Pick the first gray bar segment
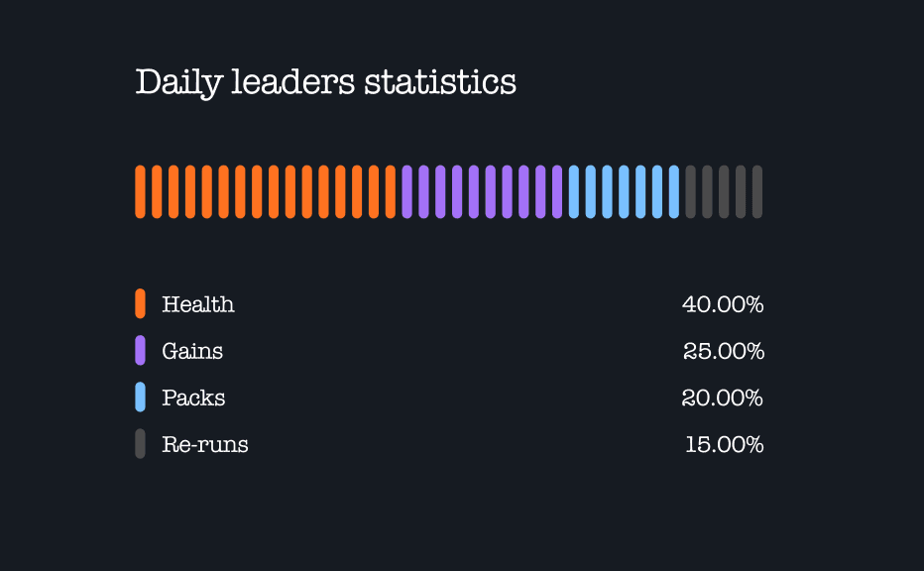Viewport: 924px width, 571px height. [691, 191]
